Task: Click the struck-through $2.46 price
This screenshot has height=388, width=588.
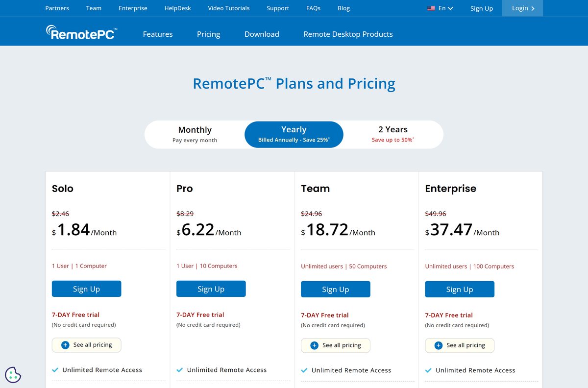Action: [60, 214]
